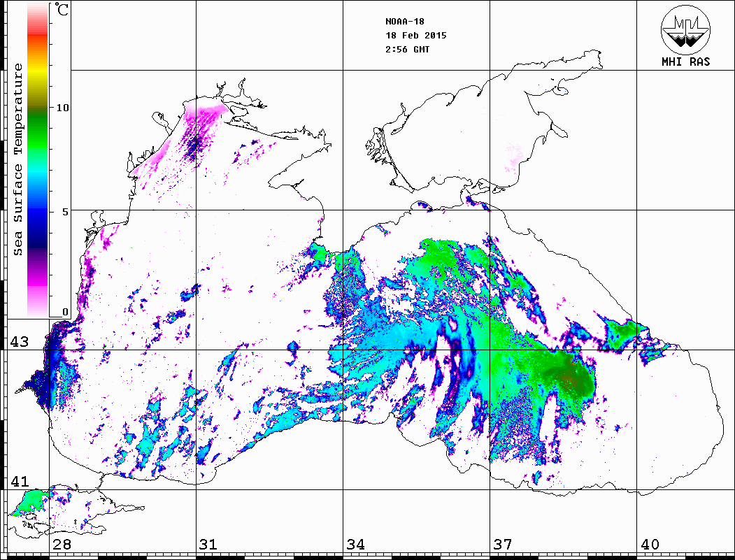Click the '5' tick on temperature scale
735x560 pixels.
(x=66, y=212)
